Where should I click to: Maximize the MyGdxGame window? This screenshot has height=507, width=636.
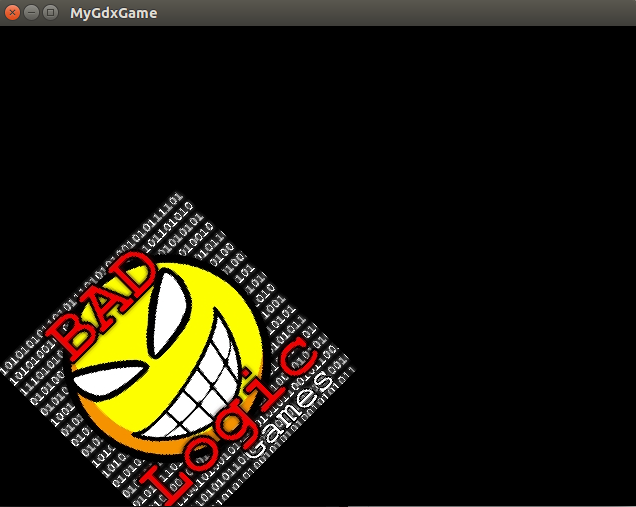[x=51, y=13]
